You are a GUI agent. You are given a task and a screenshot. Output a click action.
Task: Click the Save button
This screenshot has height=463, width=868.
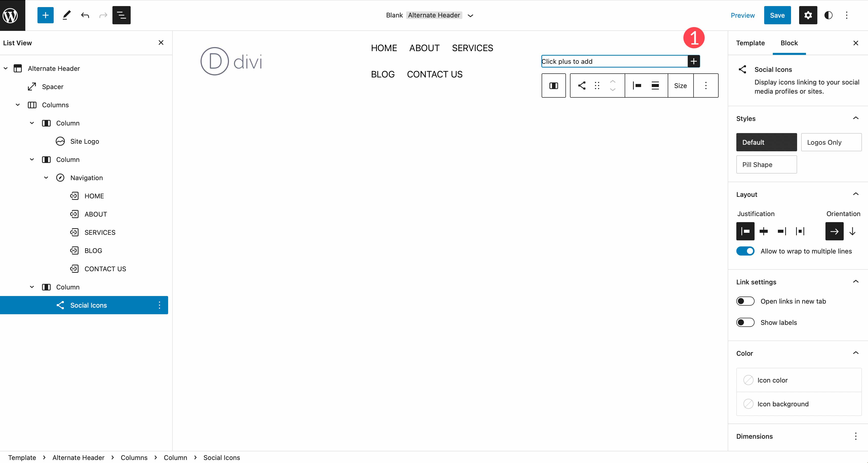(x=777, y=15)
